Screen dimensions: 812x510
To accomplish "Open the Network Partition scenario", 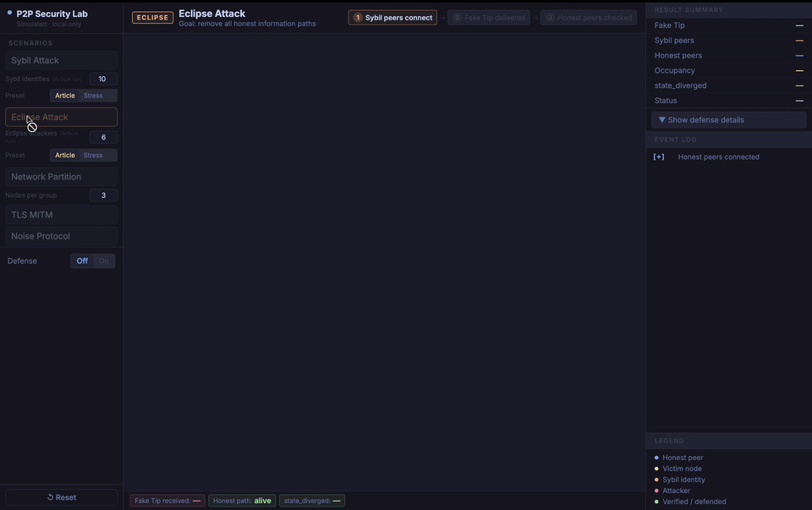I will (61, 177).
